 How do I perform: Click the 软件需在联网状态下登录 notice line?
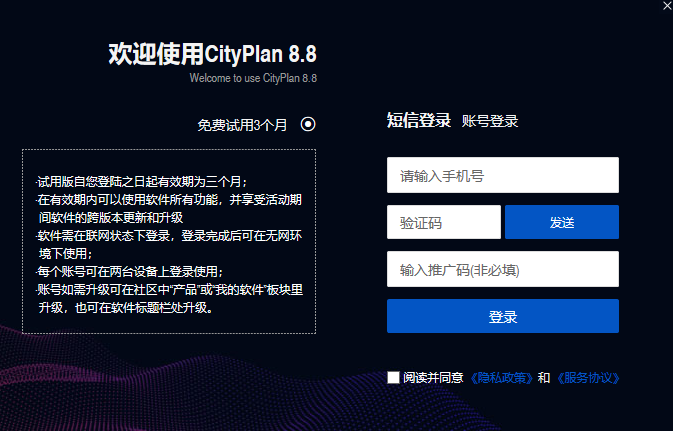coord(169,245)
